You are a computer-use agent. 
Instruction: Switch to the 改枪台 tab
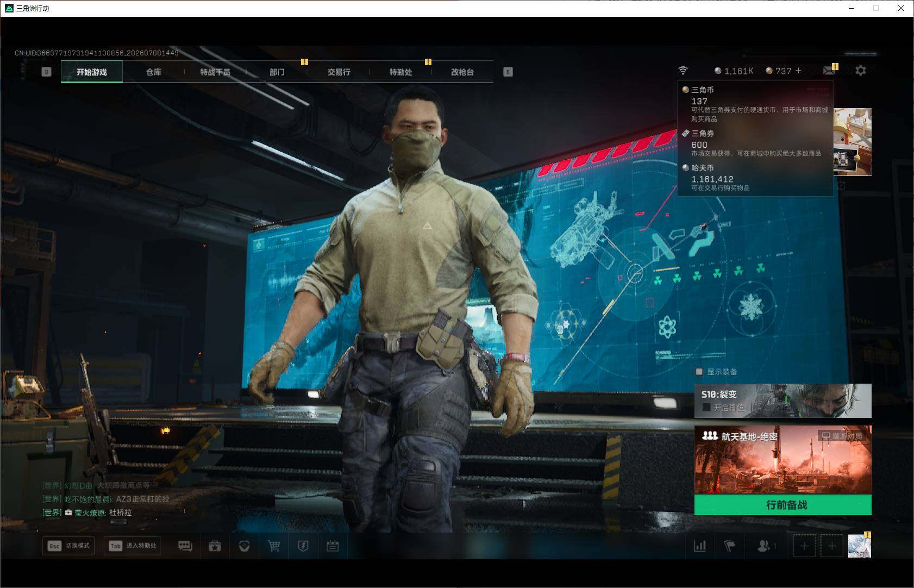pos(462,72)
